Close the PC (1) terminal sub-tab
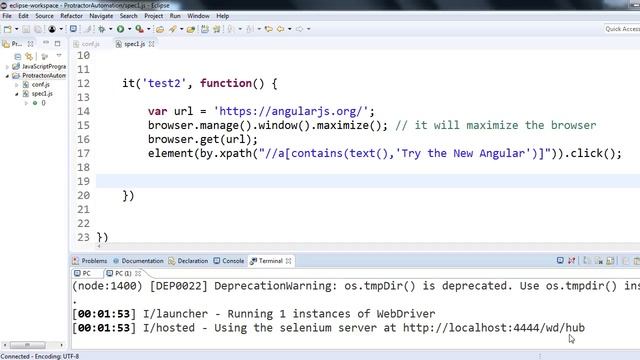 click(x=138, y=273)
